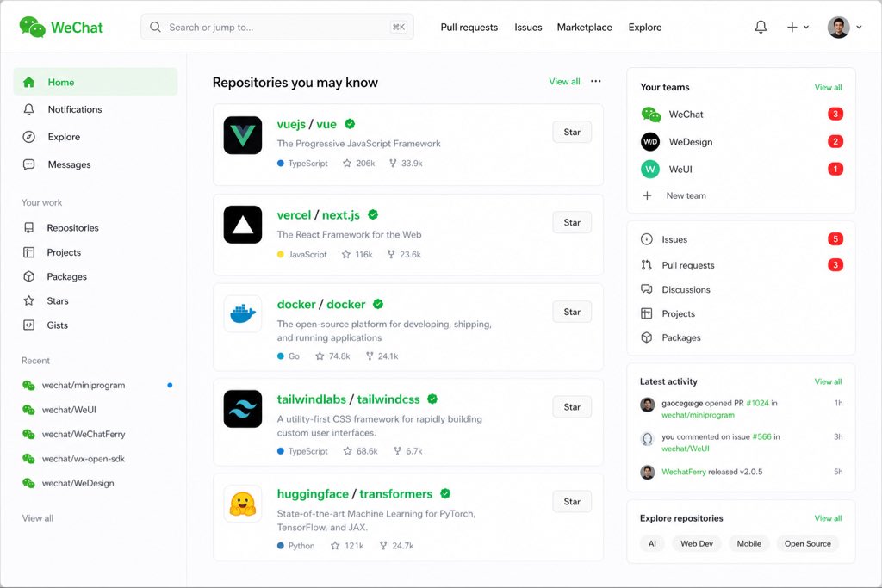Screen dimensions: 882x588
Task: Focus the Search or jump to field
Action: tap(277, 27)
